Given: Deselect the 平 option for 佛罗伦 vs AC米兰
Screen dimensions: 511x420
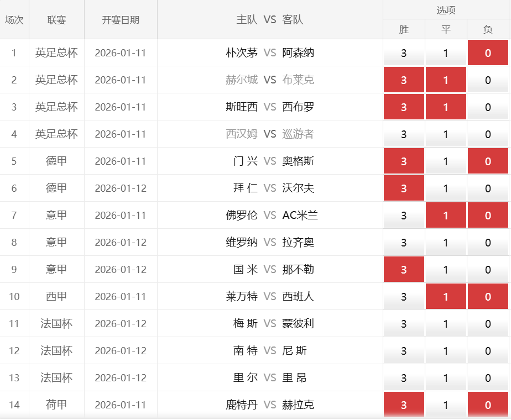Looking at the screenshot, I should click(x=446, y=215).
